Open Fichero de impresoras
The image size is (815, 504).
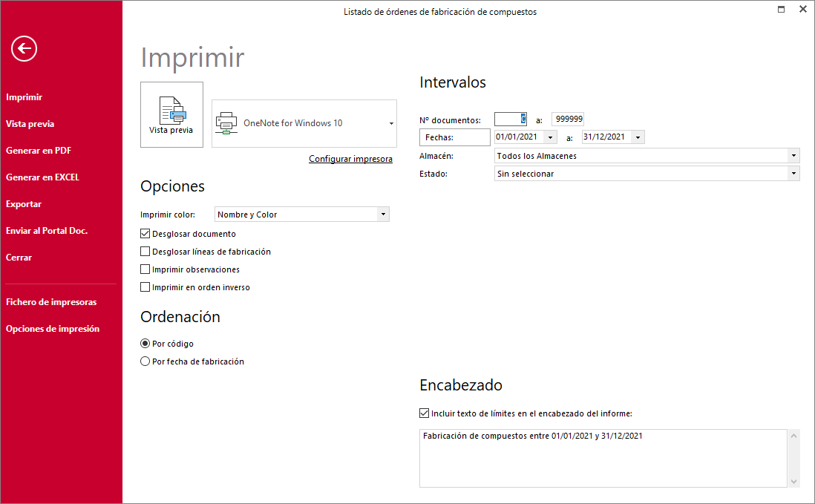click(x=51, y=302)
